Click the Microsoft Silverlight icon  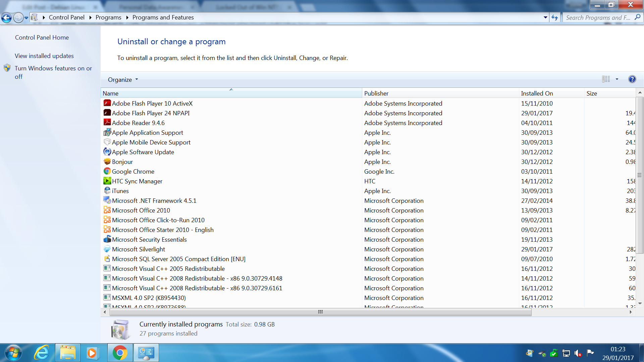pos(107,249)
